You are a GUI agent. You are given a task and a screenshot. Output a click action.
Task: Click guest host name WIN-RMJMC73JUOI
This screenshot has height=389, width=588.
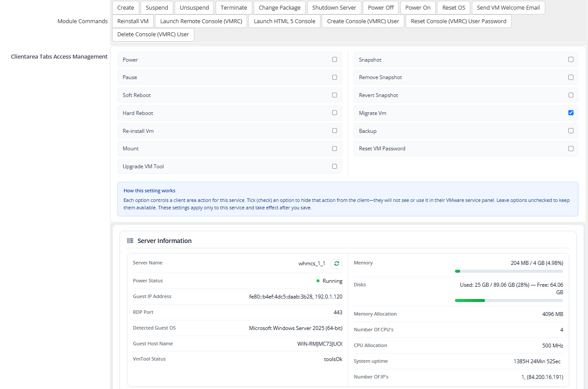pyautogui.click(x=320, y=344)
